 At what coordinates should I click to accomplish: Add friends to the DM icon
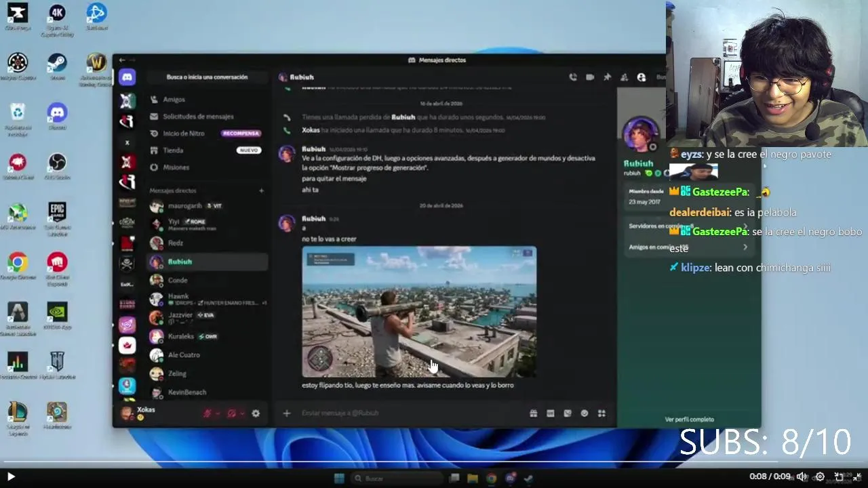pyautogui.click(x=624, y=77)
